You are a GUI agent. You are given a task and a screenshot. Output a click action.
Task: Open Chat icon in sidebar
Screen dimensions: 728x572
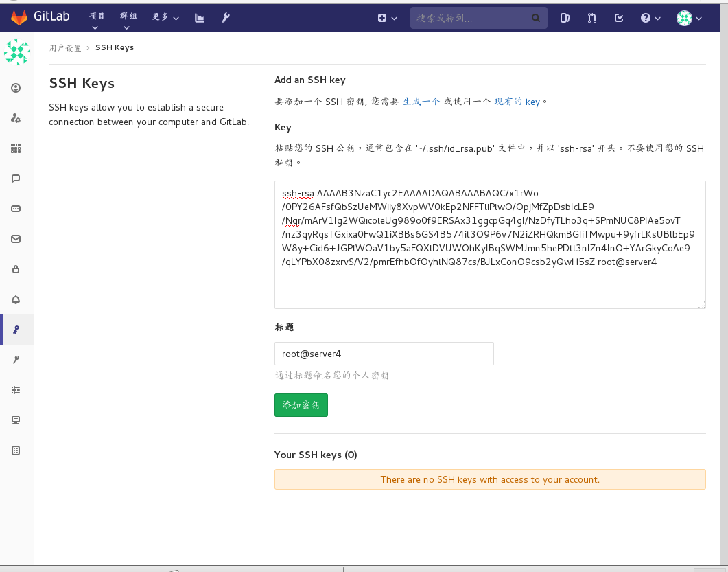16,179
